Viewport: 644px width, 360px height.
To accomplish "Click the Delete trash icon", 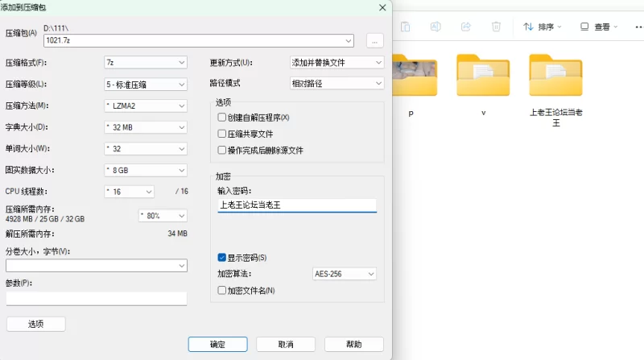I will [496, 27].
